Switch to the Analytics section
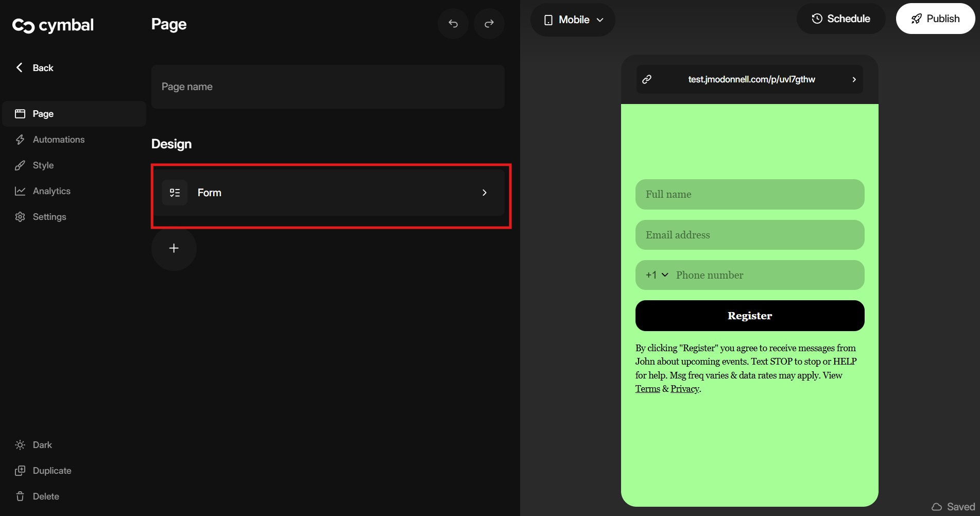 pyautogui.click(x=51, y=191)
